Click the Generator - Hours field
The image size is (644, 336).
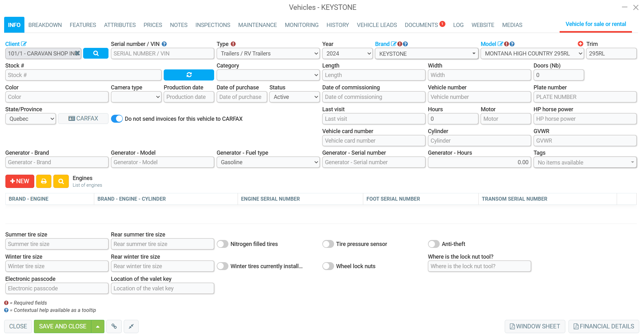(479, 162)
